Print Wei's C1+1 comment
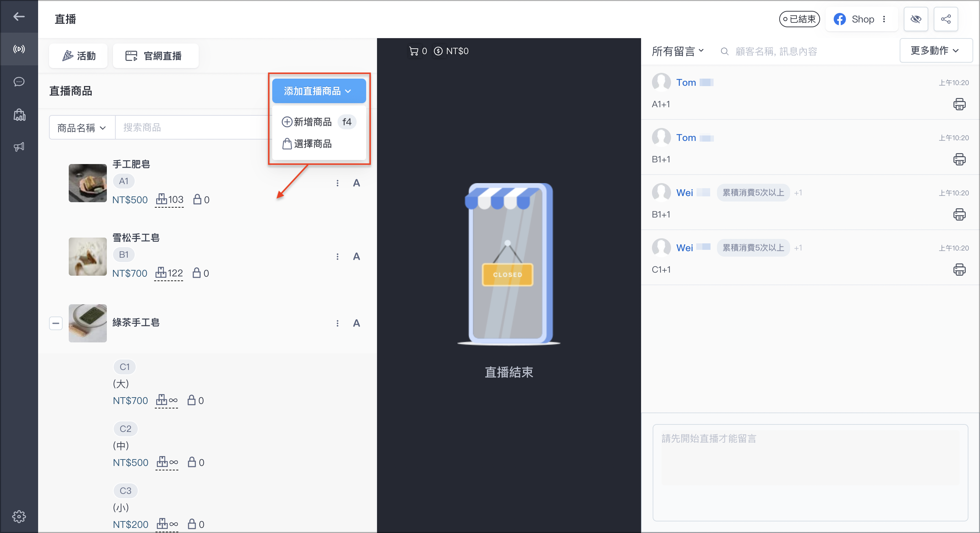Screen dimensions: 980x533 click(959, 270)
